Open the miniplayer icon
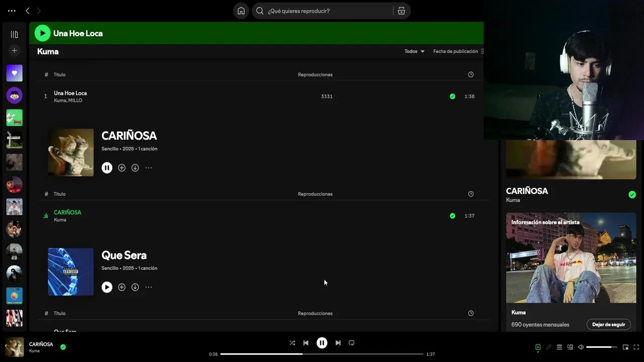The height and width of the screenshot is (362, 644). click(625, 347)
